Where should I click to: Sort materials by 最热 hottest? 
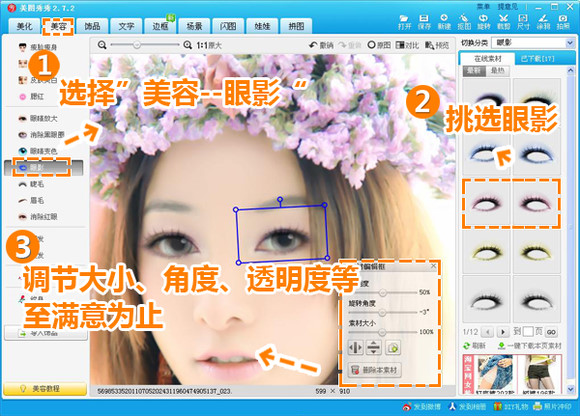click(x=498, y=70)
